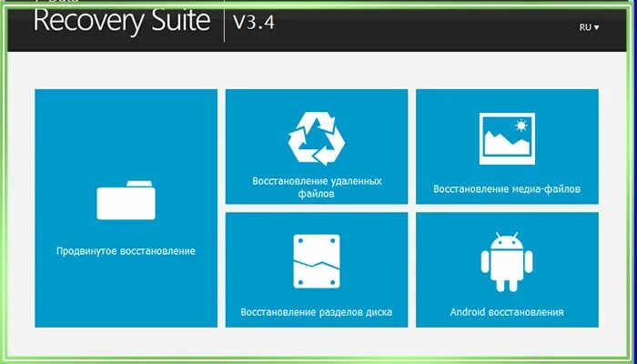637x364 pixels.
Task: Click the recycle arrows icon
Action: point(317,138)
